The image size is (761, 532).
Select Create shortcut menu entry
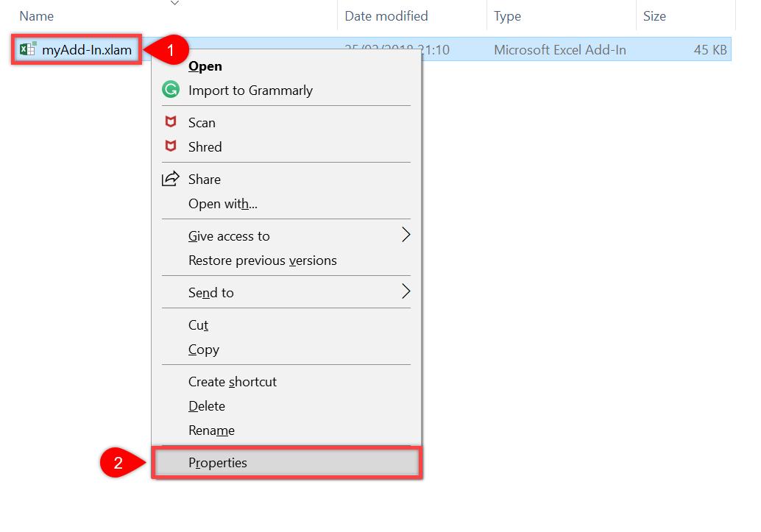233,382
